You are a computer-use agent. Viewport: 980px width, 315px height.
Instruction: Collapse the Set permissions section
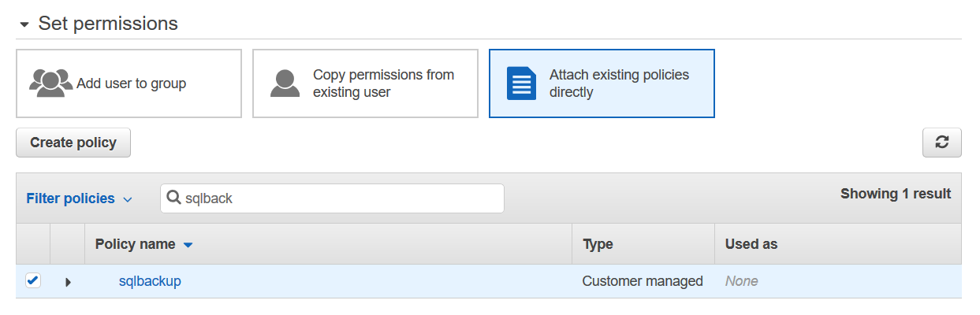tap(24, 24)
